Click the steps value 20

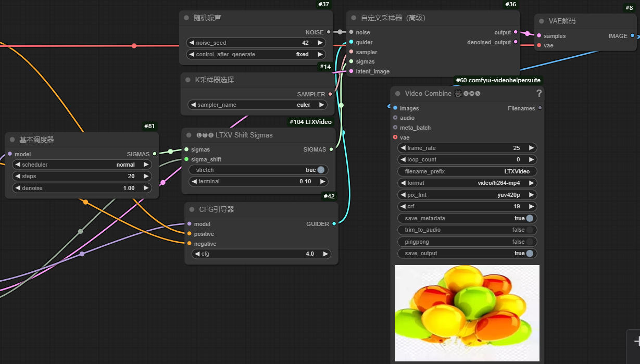coord(131,177)
